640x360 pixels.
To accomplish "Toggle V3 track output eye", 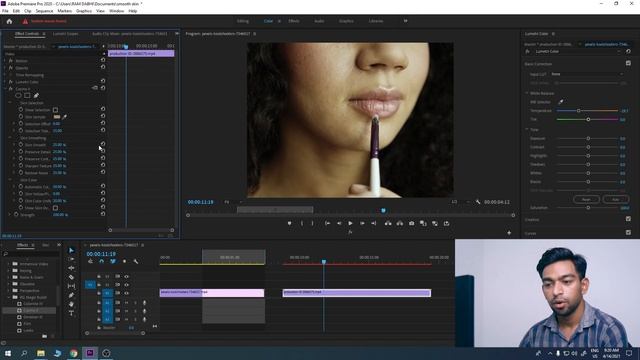I will (x=127, y=276).
